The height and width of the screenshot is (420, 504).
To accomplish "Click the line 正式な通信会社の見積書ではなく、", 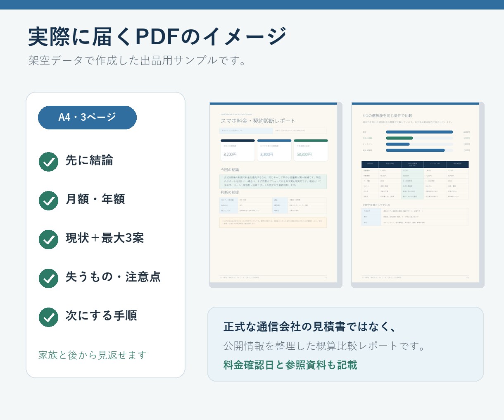I will point(311,327).
